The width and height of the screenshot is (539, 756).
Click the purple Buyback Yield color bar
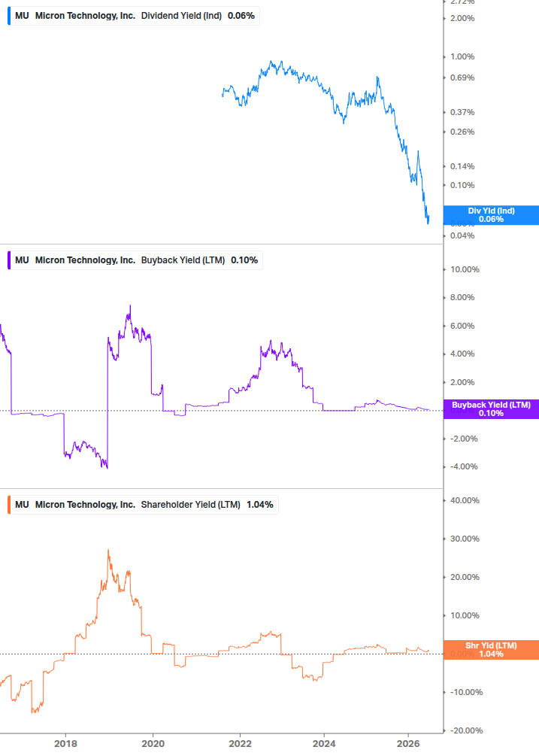click(x=9, y=260)
